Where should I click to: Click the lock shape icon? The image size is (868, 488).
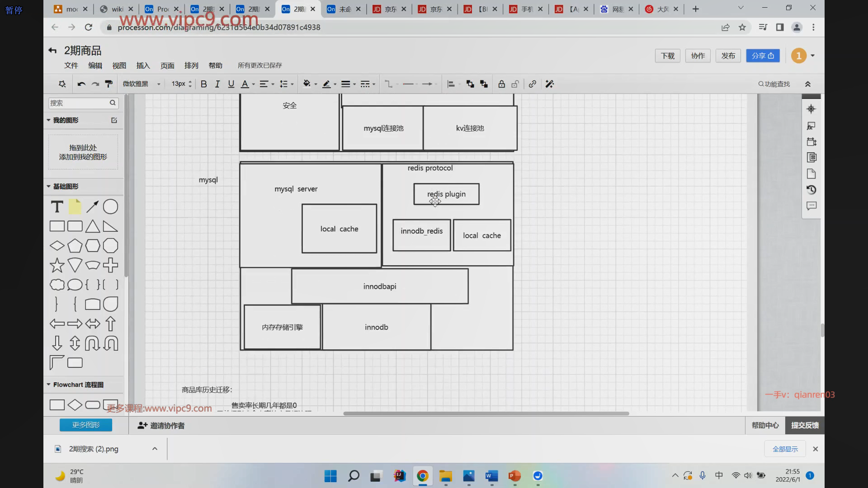coord(501,84)
